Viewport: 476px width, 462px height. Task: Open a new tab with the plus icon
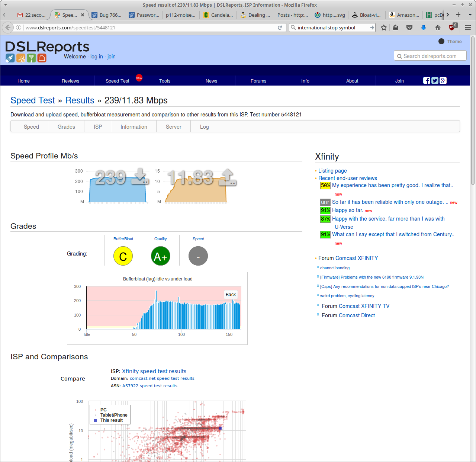coord(458,15)
